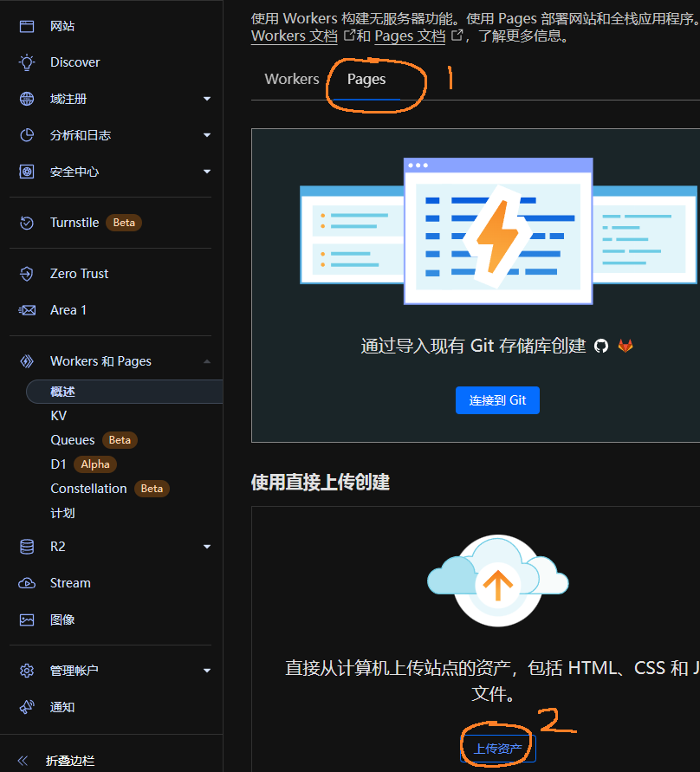Open the 网站 (Websites) section
Screen dimensions: 700x772
coord(61,25)
